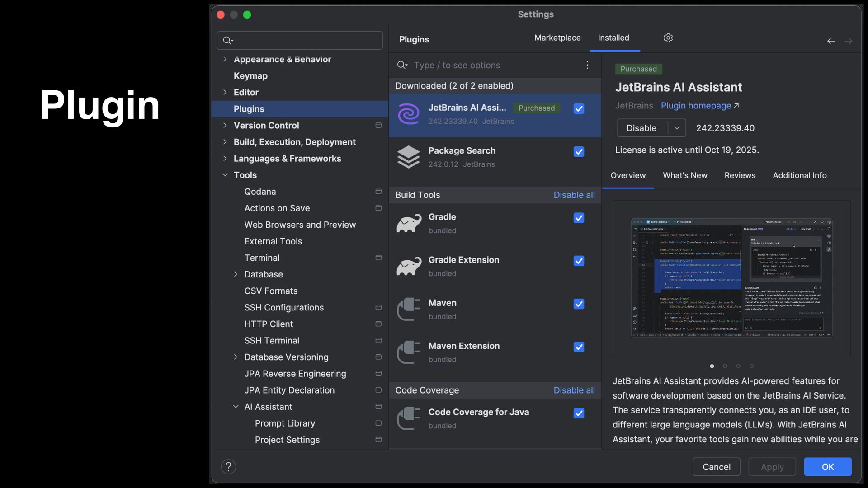Image resolution: width=868 pixels, height=488 pixels.
Task: Disable the Gradle Extension checkbox
Action: (x=579, y=261)
